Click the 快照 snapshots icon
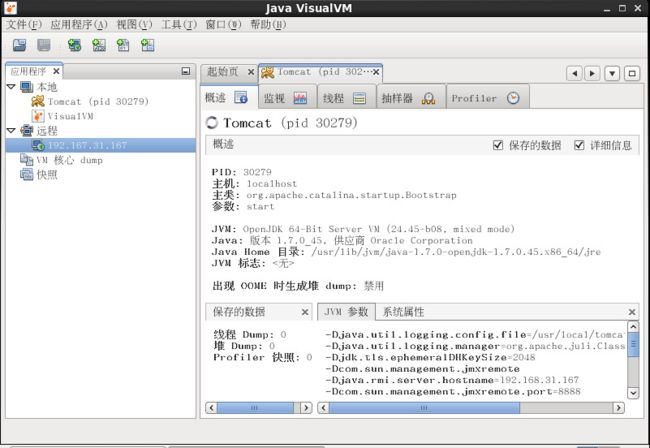Screen dimensions: 650x448 27,174
